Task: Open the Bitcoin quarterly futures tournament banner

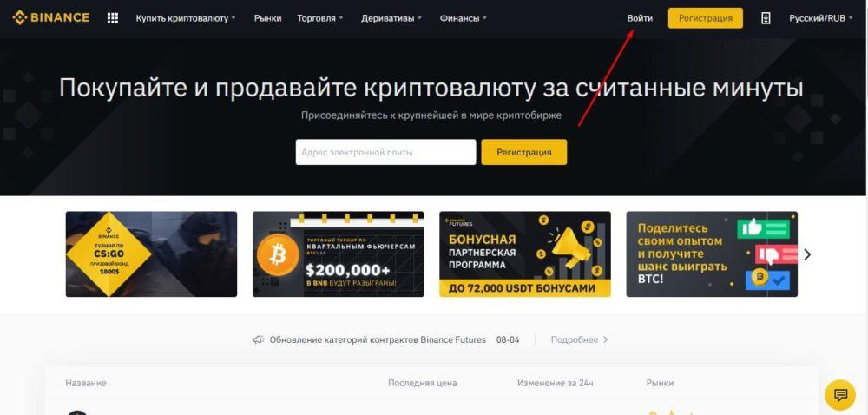Action: pyautogui.click(x=339, y=254)
